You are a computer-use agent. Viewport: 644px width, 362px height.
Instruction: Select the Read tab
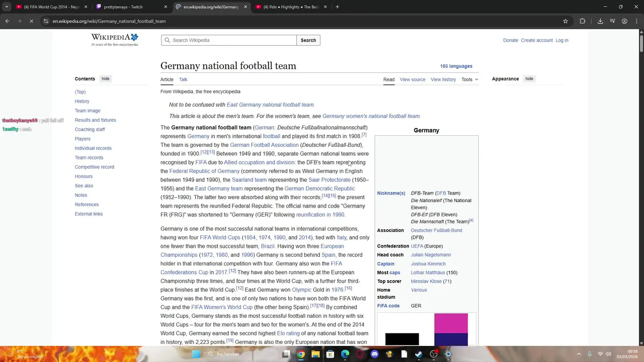coord(389,79)
